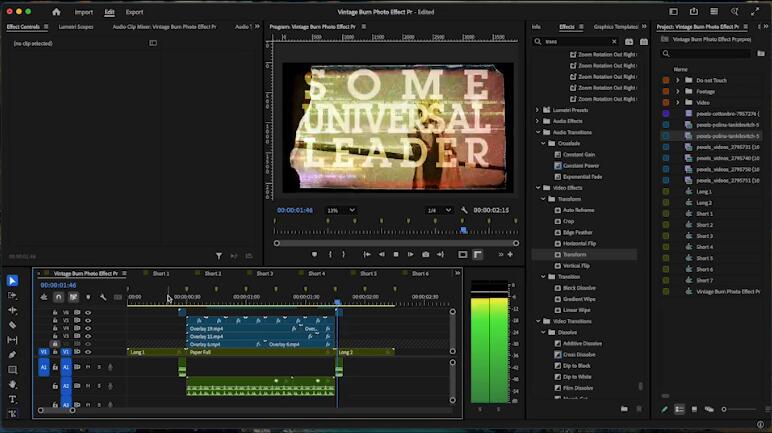Toggle lock on V1 track
Screen dimensions: 772x433
tap(55, 352)
